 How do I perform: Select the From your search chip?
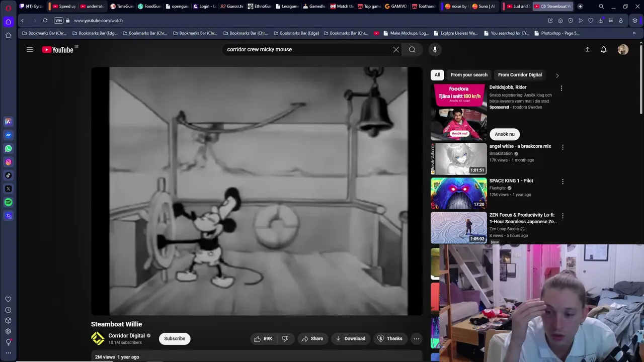(x=469, y=75)
